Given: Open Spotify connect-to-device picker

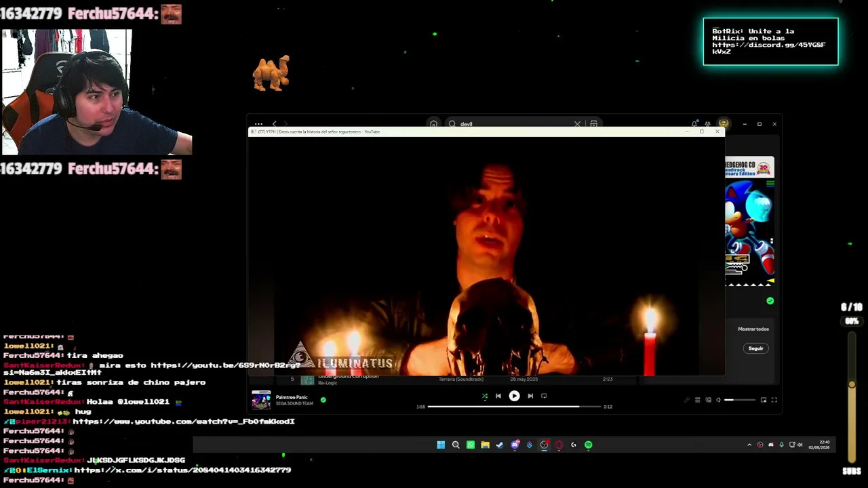Looking at the screenshot, I should pos(708,400).
